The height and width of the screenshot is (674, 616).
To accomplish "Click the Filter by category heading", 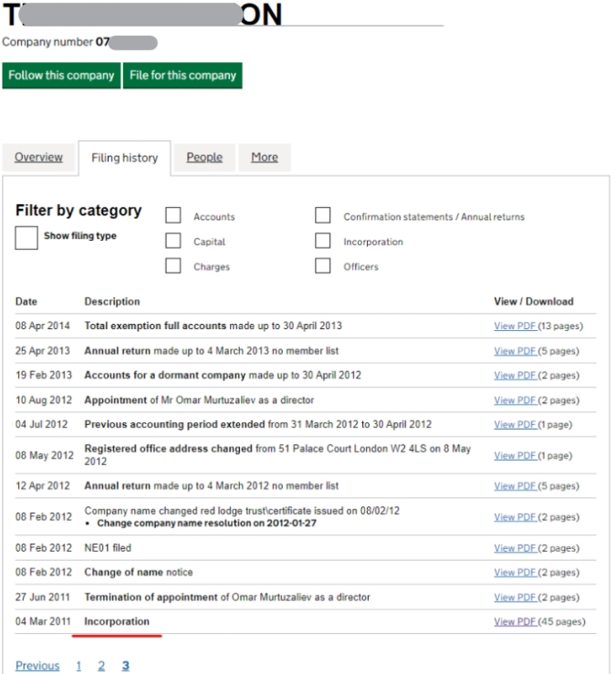I will 78,211.
